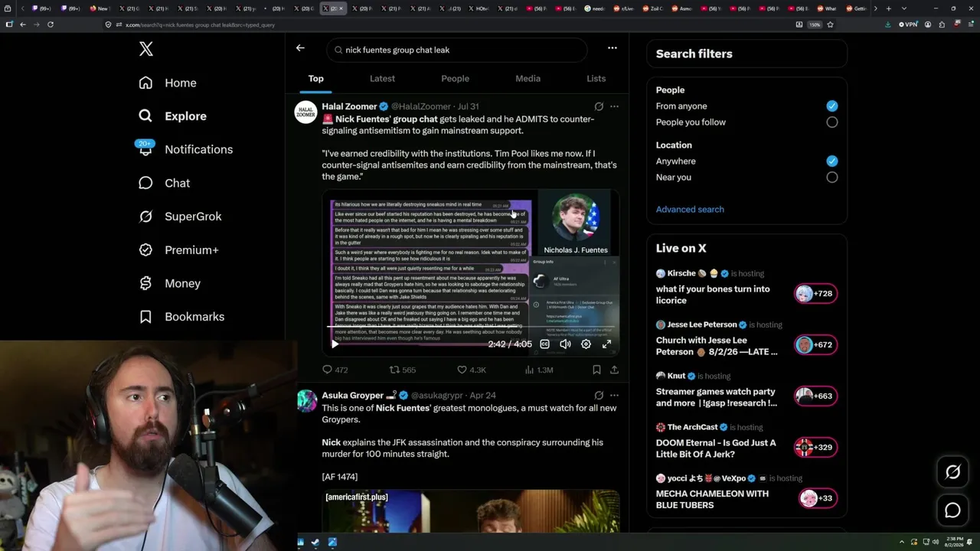The image size is (980, 551).
Task: Go back with the search page arrow
Action: 300,48
